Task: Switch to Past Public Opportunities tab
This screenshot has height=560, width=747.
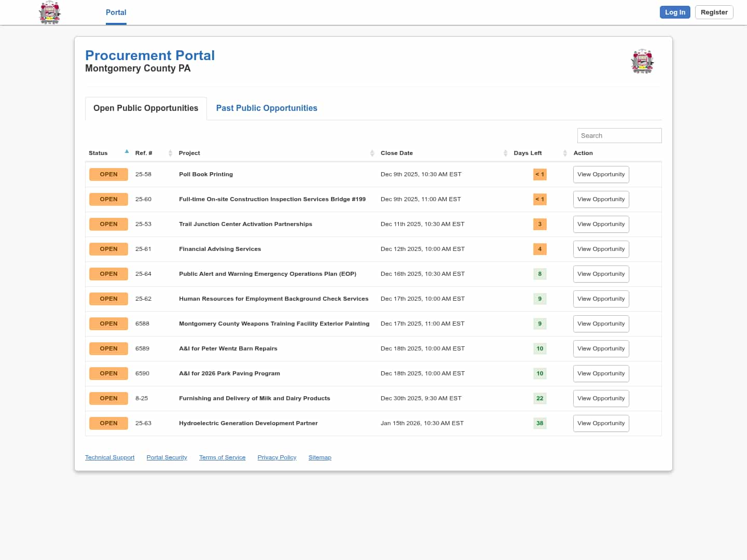Action: [x=267, y=108]
